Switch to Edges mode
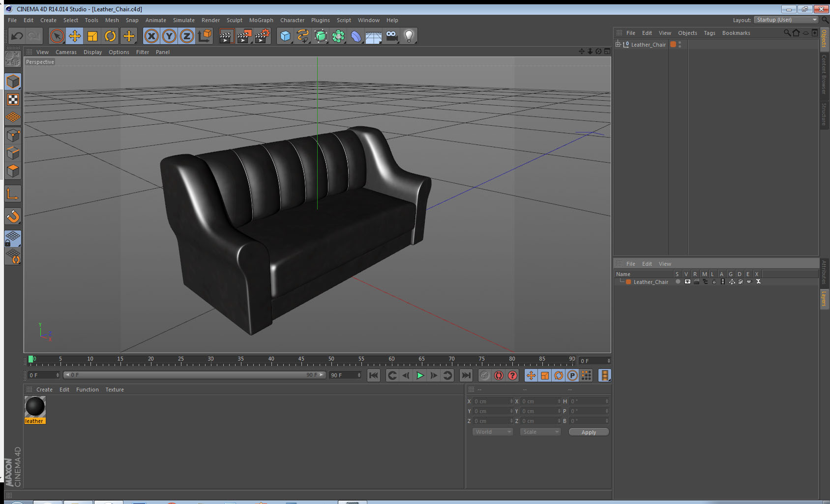This screenshot has width=830, height=504. [13, 153]
